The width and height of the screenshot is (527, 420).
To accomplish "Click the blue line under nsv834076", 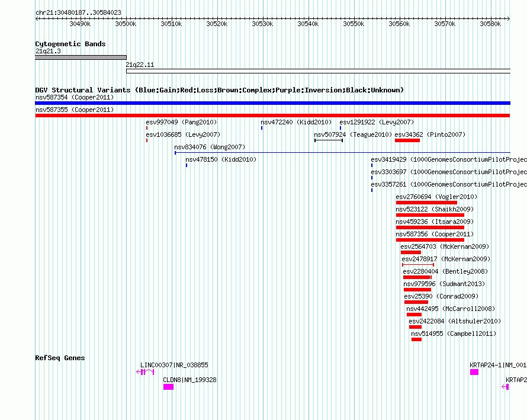I will (x=342, y=153).
